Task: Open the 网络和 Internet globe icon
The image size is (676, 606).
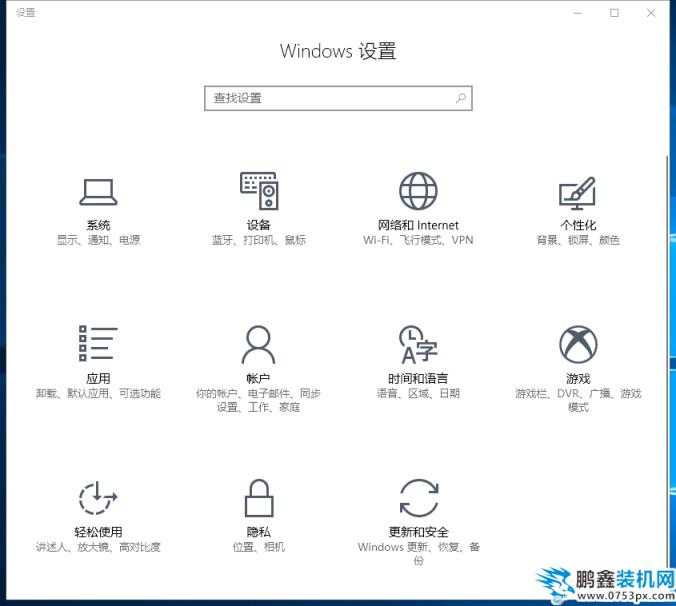Action: pos(418,191)
